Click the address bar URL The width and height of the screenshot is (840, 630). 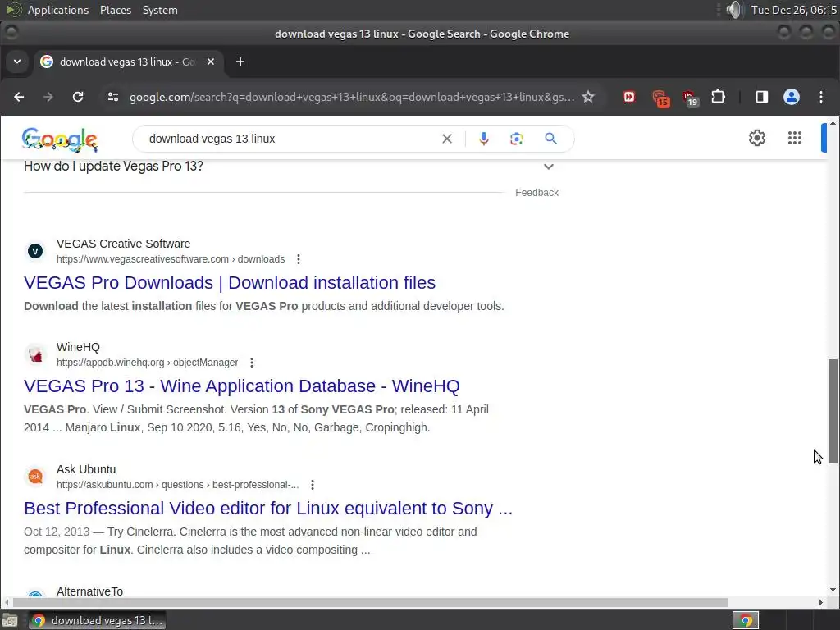point(352,97)
